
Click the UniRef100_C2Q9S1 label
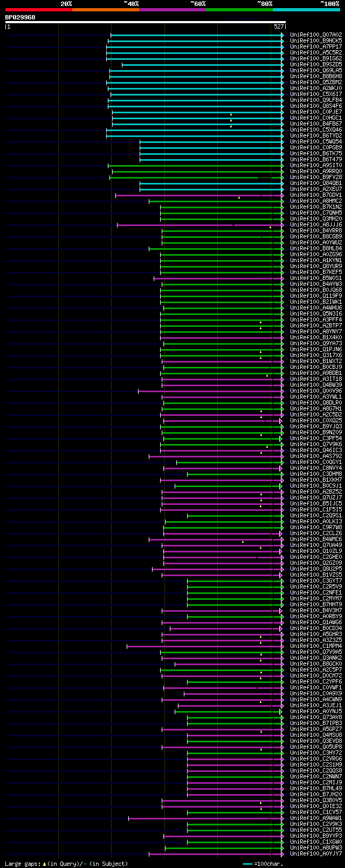(x=316, y=516)
